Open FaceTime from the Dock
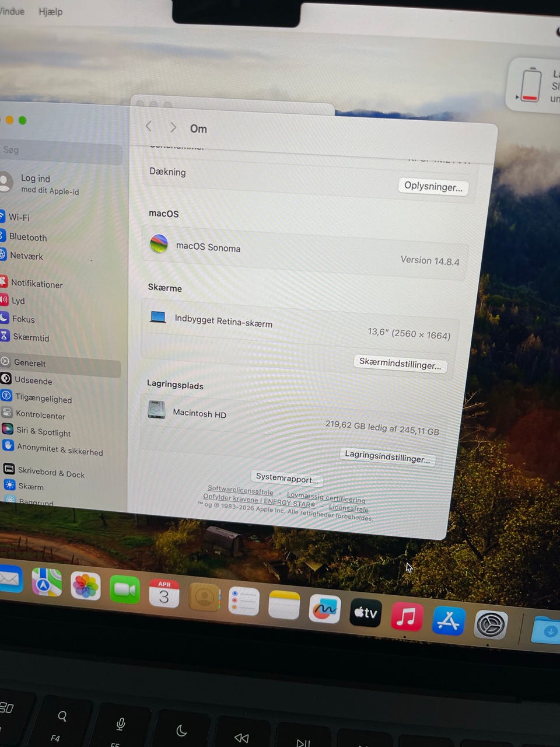Screen dimensions: 560x747 point(125,590)
